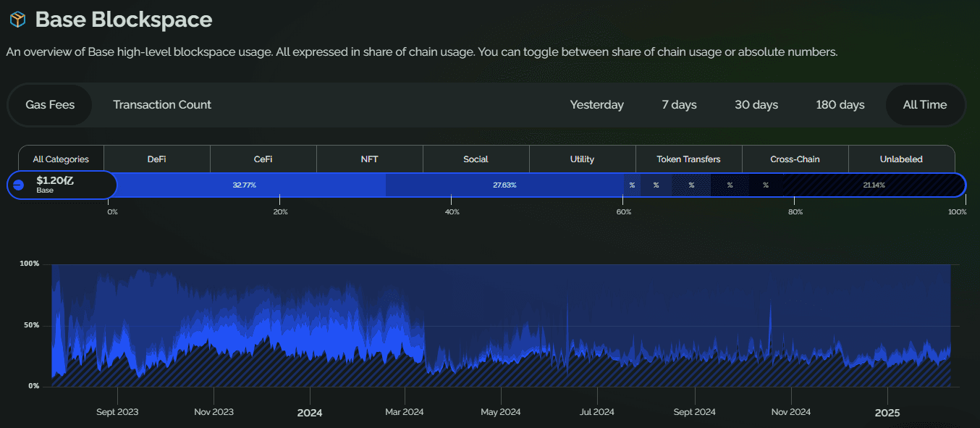This screenshot has height=428, width=980.
Task: Switch to Transaction Count metric
Action: 162,105
